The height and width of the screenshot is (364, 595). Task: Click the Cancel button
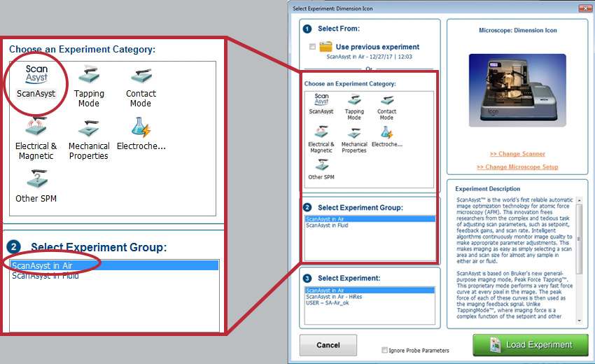coord(328,345)
